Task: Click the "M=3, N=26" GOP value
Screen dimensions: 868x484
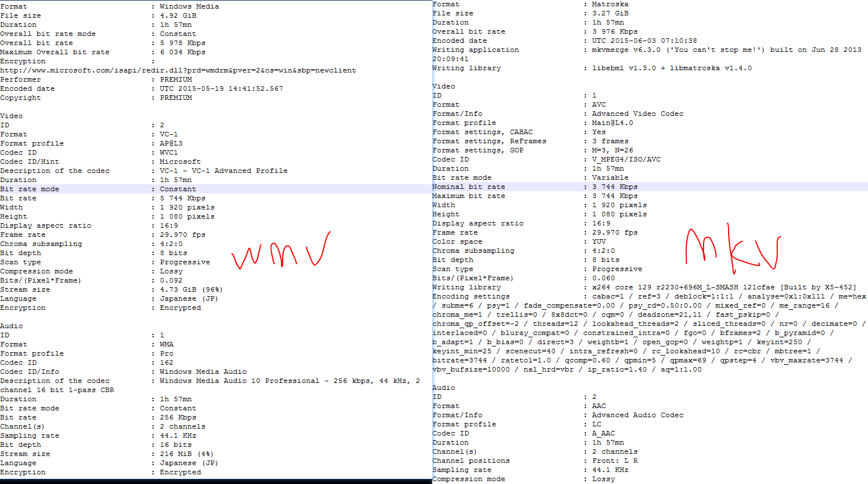Action: (612, 150)
